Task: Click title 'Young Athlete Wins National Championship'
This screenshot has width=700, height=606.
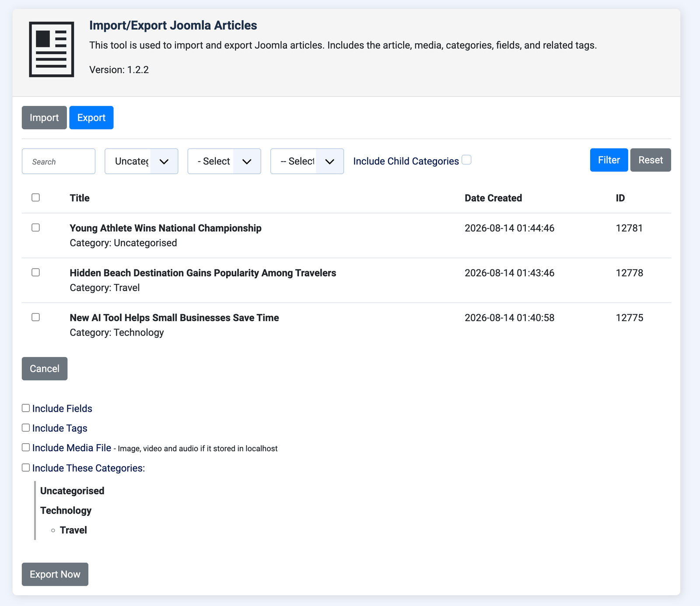Action: (x=165, y=228)
